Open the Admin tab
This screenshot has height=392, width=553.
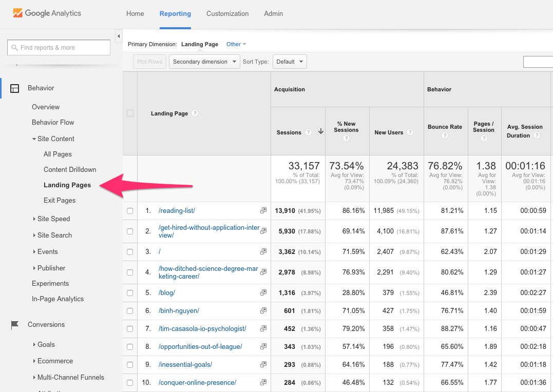(273, 14)
